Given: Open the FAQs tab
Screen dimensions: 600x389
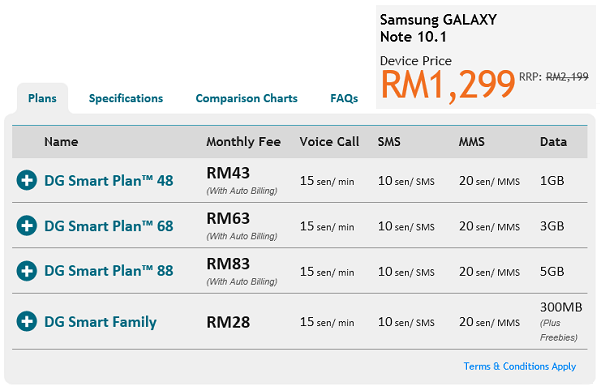Looking at the screenshot, I should pos(344,98).
